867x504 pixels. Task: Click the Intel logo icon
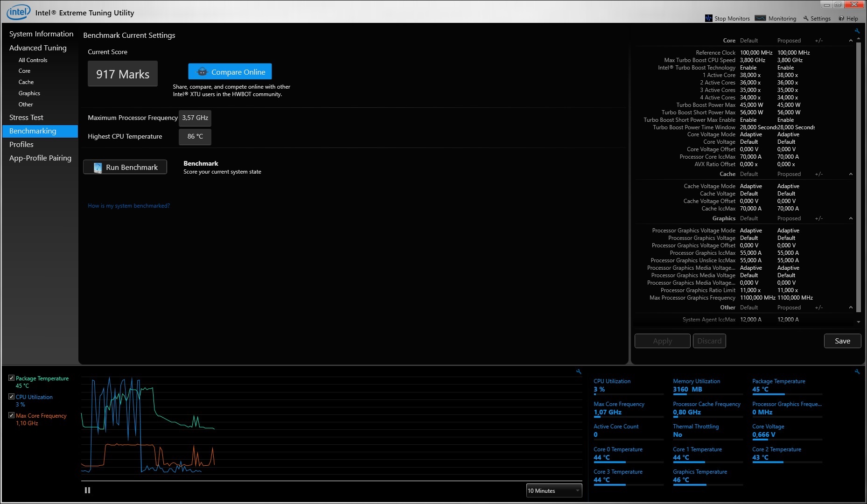coord(18,12)
